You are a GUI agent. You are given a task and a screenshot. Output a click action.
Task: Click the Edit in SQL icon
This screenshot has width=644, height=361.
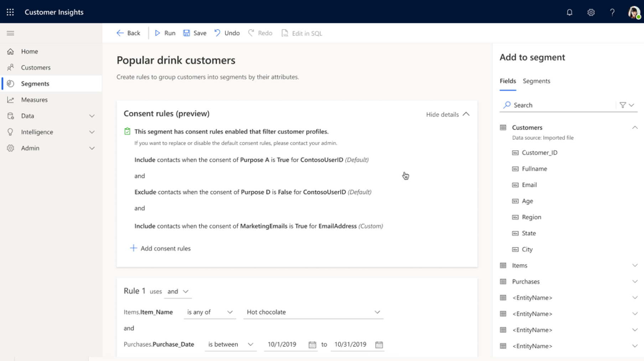click(285, 33)
